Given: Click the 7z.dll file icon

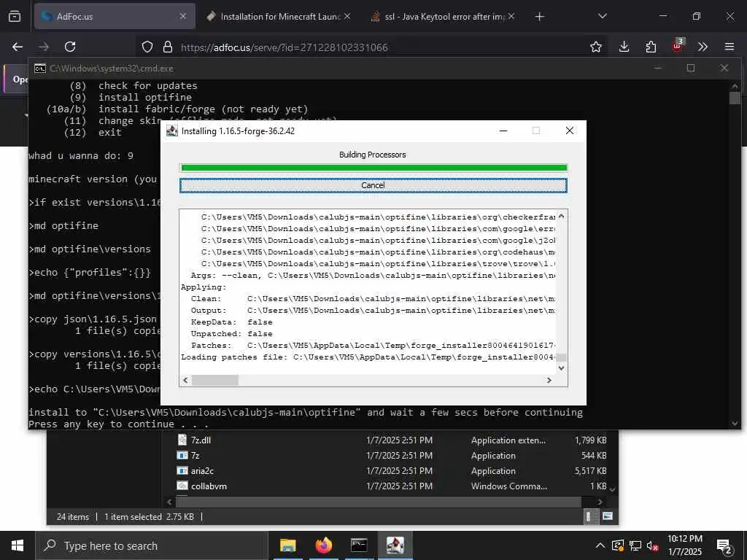Looking at the screenshot, I should point(182,440).
